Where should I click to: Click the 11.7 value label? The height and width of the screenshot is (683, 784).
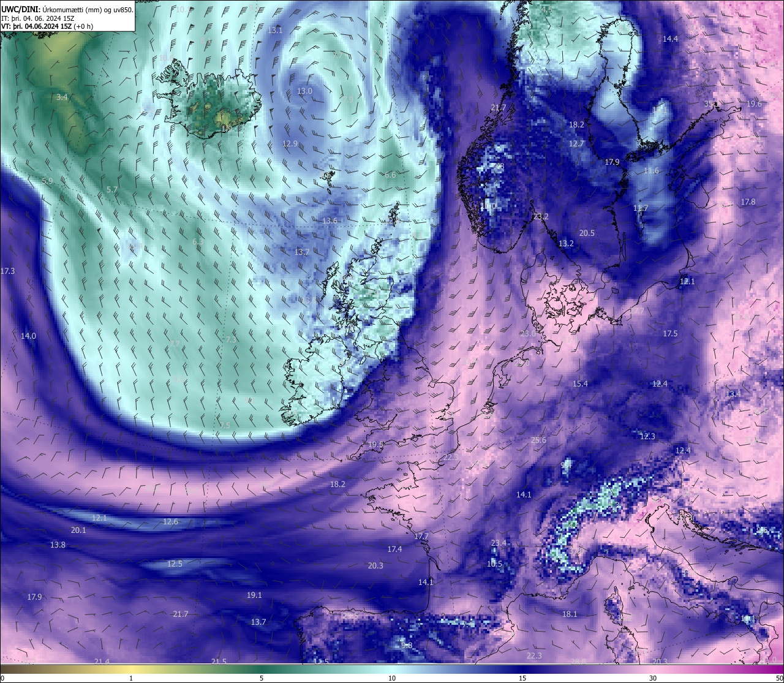[x=640, y=208]
